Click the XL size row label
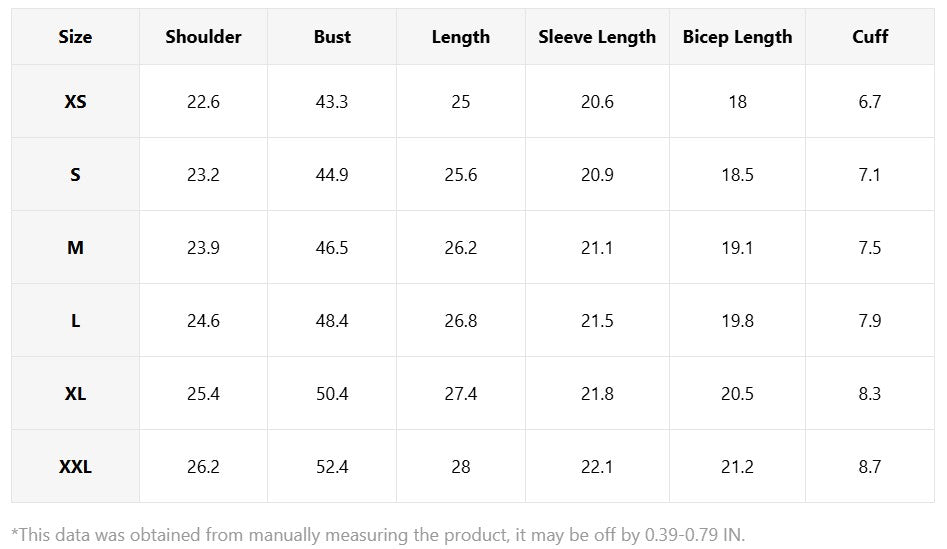 (75, 394)
